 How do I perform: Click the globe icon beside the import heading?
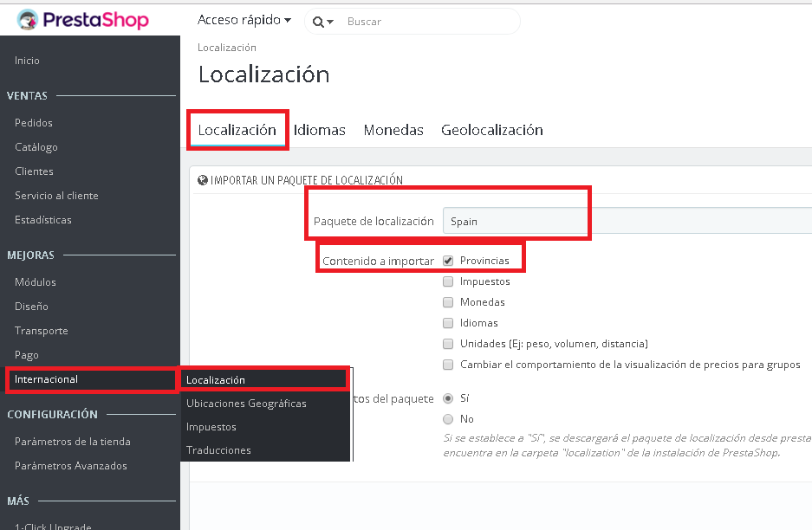(203, 180)
